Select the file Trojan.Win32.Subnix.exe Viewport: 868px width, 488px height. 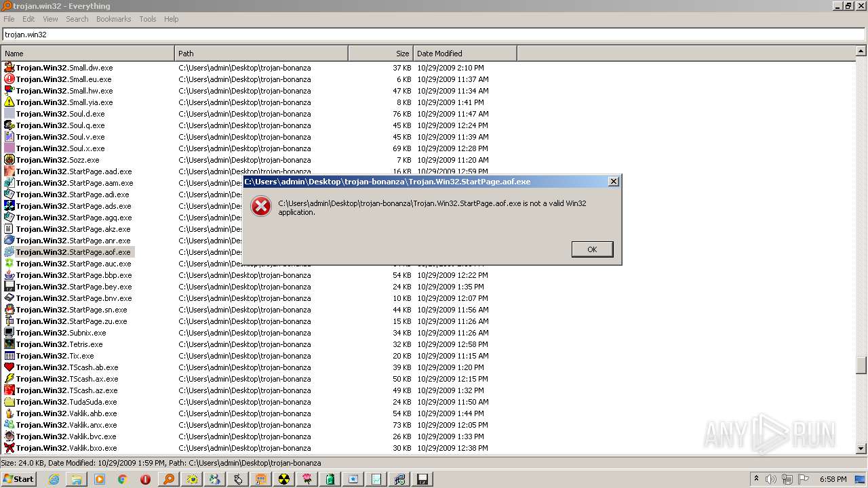point(61,333)
